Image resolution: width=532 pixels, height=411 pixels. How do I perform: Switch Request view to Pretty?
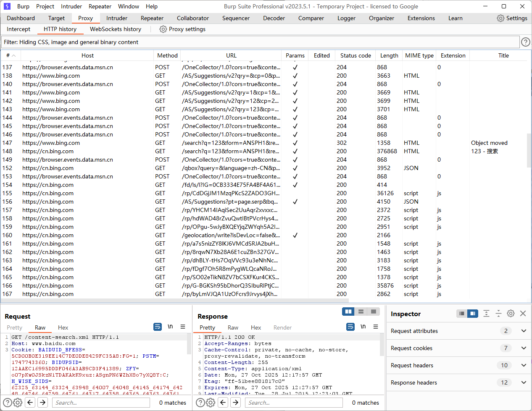tap(14, 327)
